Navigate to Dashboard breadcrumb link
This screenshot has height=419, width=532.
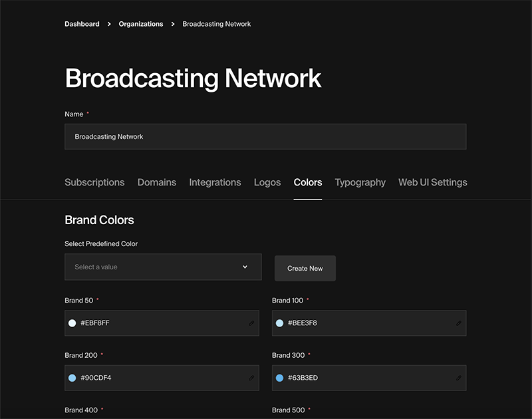pyautogui.click(x=82, y=24)
